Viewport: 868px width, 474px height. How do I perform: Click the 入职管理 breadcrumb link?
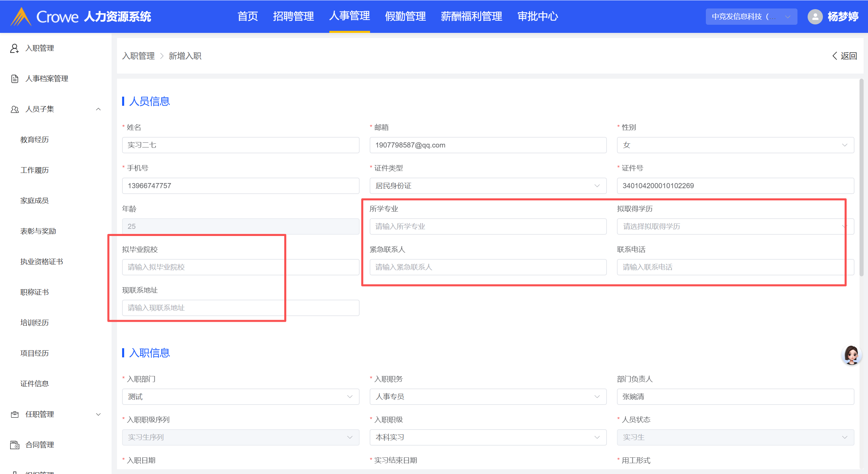click(x=138, y=56)
